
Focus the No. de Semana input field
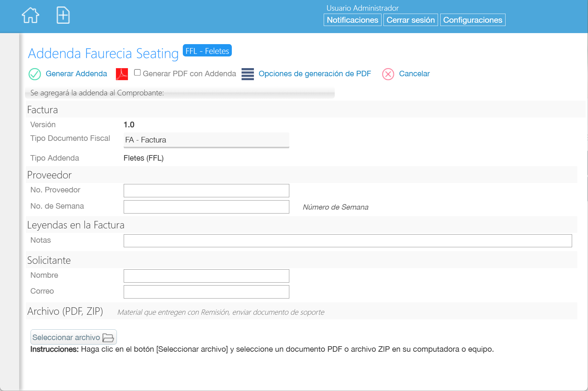[206, 207]
